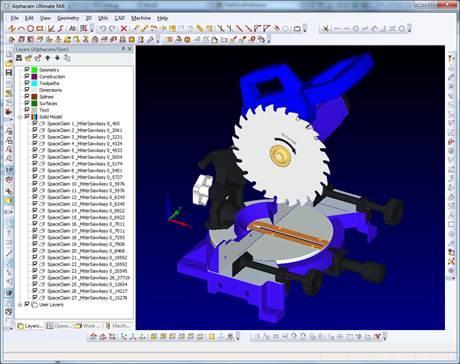
Task: Toggle the Dimensions layer checkbox
Action: (27, 90)
